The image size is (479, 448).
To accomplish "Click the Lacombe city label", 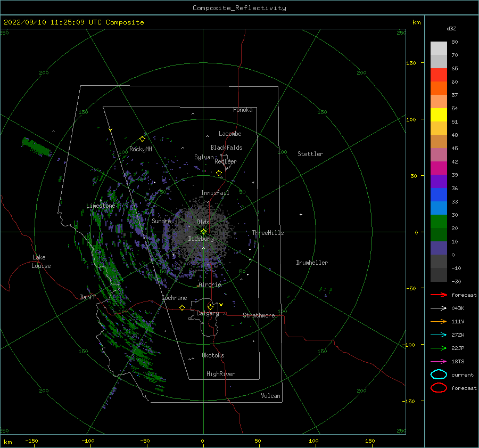I will pyautogui.click(x=230, y=134).
